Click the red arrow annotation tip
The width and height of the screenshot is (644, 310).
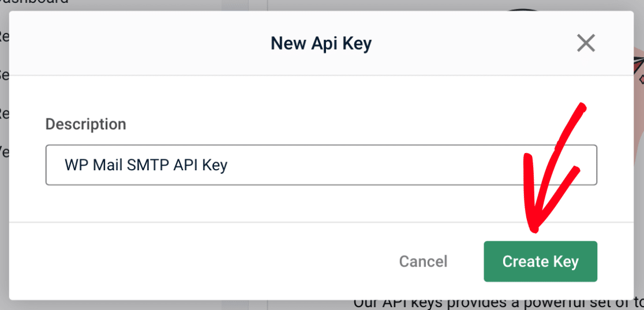pyautogui.click(x=534, y=228)
